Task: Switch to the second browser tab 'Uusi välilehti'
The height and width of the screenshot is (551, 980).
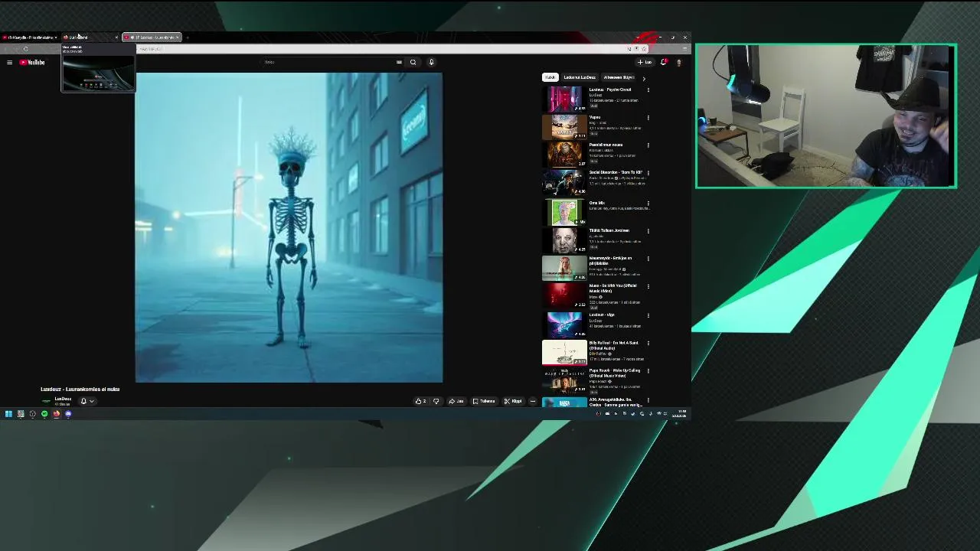Action: 89,37
